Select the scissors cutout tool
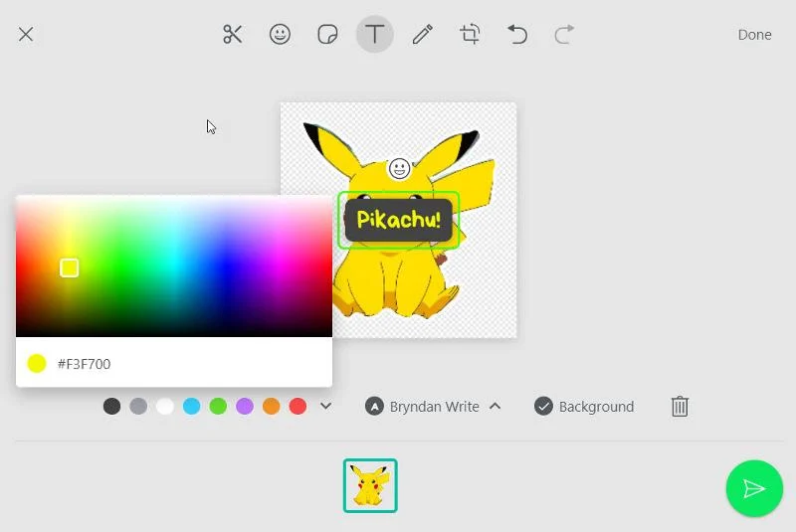796x532 pixels. click(x=233, y=35)
